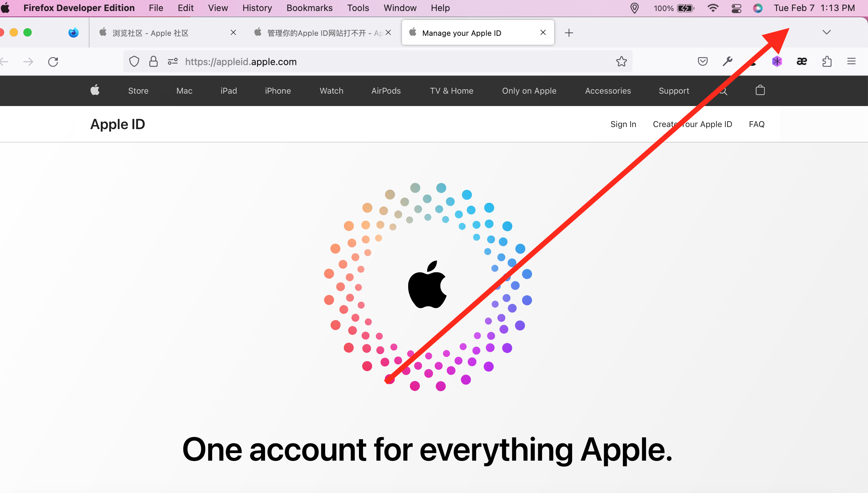Image resolution: width=868 pixels, height=493 pixels.
Task: Open site permissions toggle control in address bar
Action: point(172,61)
